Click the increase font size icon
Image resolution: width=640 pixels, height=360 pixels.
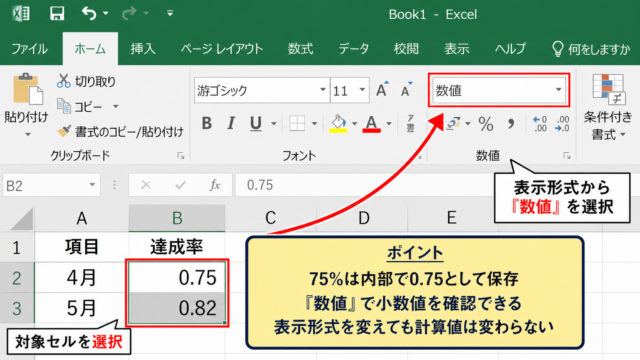click(382, 89)
